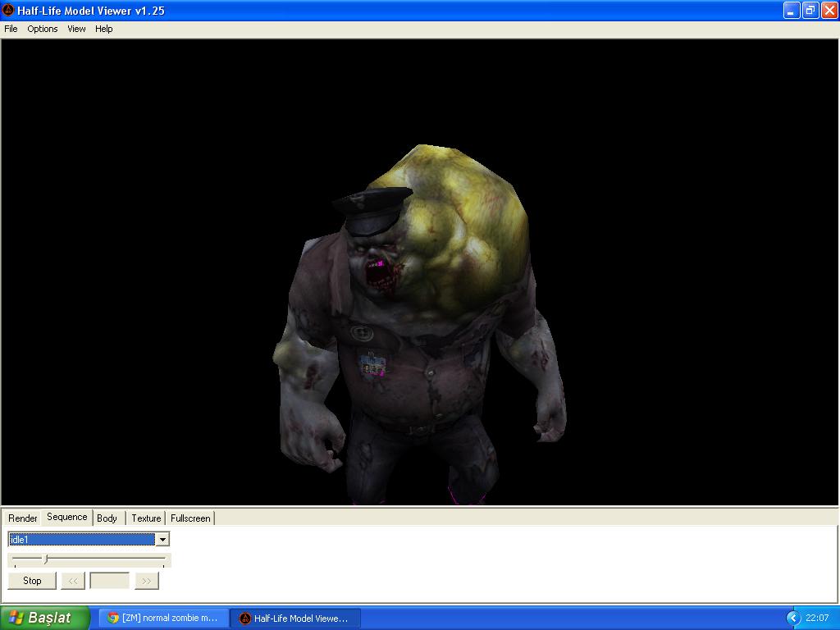Switch to the Body tab
The width and height of the screenshot is (840, 630).
point(107,518)
